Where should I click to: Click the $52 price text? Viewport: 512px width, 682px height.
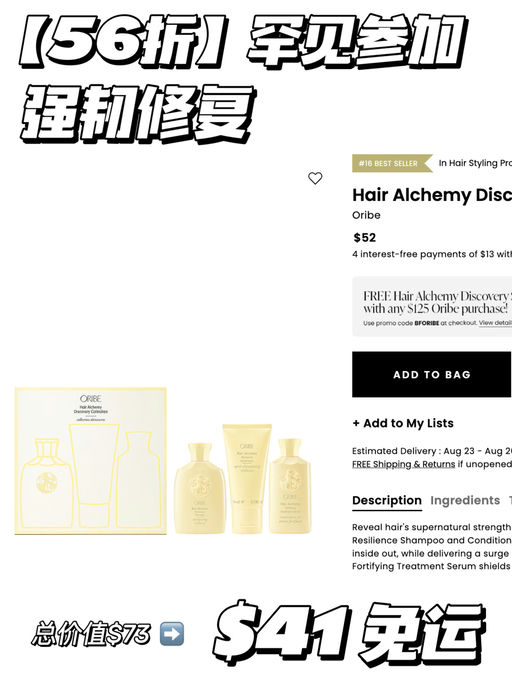365,237
